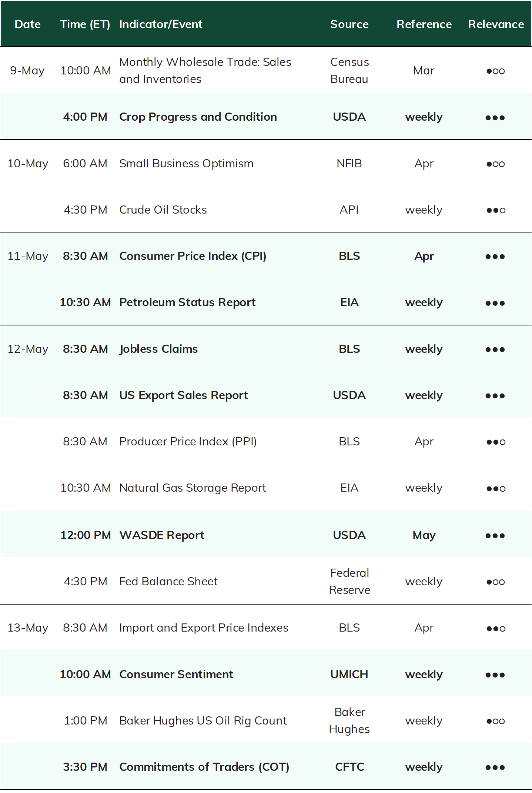Image resolution: width=532 pixels, height=793 pixels.
Task: Select Baker Hughes US Oil Rig Count
Action: (203, 721)
